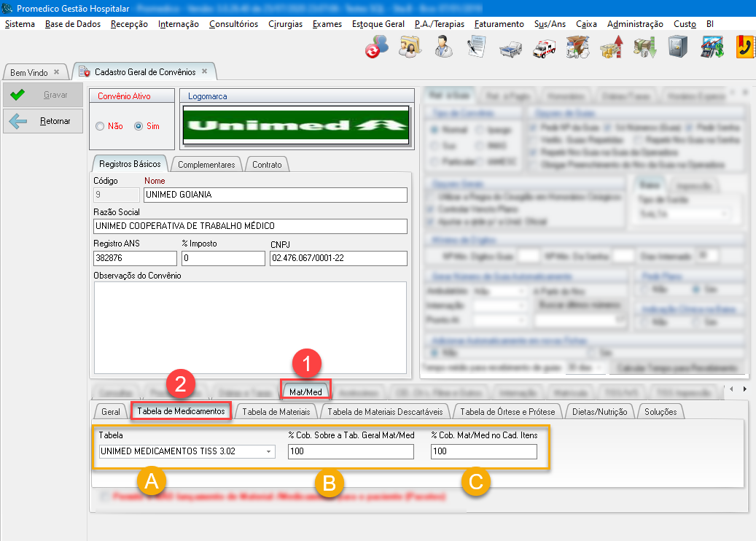
Task: Click the Nome field containing UNIMED GOIANIA
Action: [276, 195]
